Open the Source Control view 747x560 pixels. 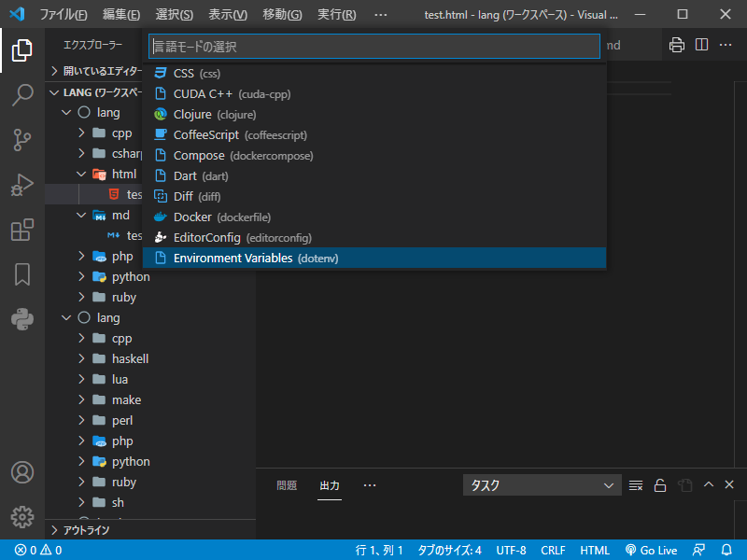pyautogui.click(x=21, y=140)
